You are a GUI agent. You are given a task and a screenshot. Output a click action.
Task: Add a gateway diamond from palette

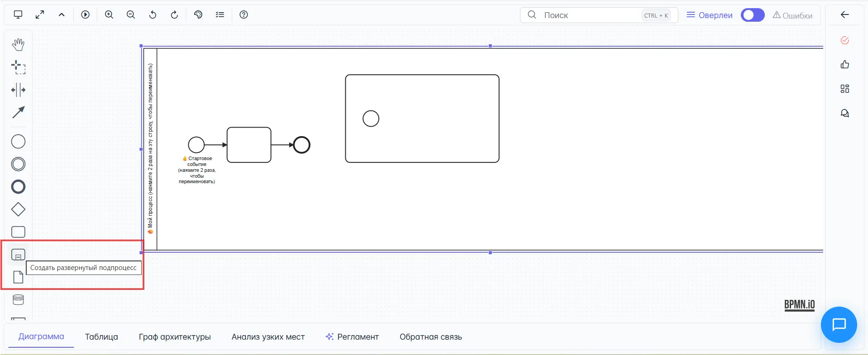coord(18,209)
